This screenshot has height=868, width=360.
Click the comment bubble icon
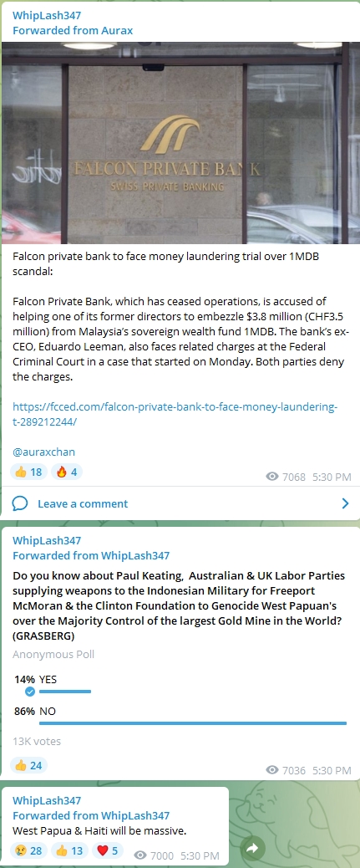tap(20, 503)
